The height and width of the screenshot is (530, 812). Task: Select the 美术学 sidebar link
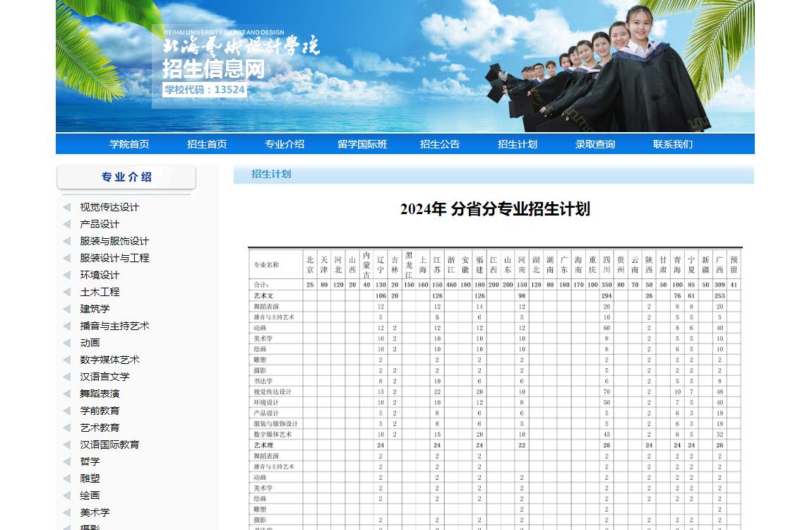pyautogui.click(x=95, y=512)
